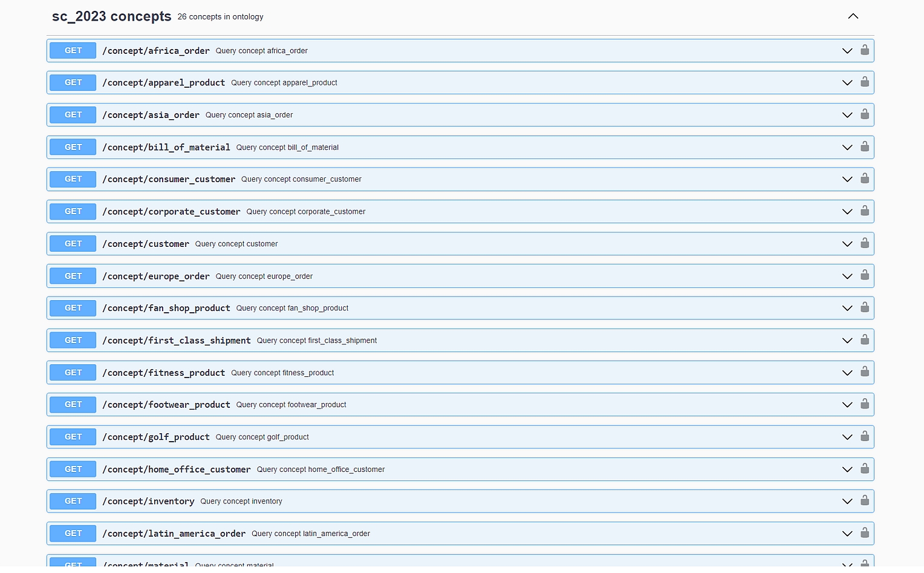Viewport: 924px width, 573px height.
Task: Expand the africa_order endpoint chevron
Action: tap(847, 51)
